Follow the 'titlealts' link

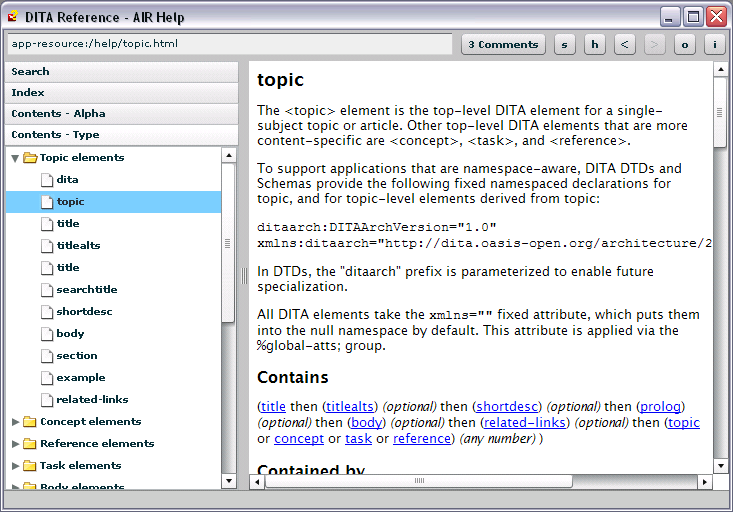click(350, 406)
